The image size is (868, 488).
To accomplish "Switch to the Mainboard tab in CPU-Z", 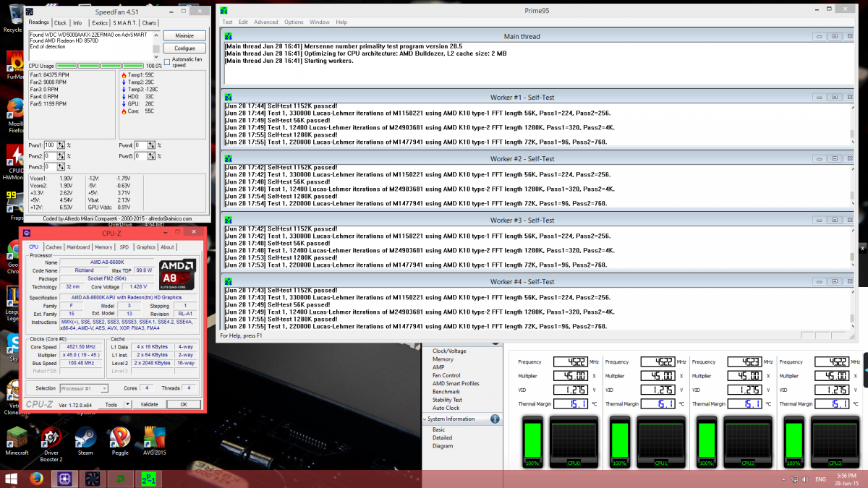I will 79,247.
